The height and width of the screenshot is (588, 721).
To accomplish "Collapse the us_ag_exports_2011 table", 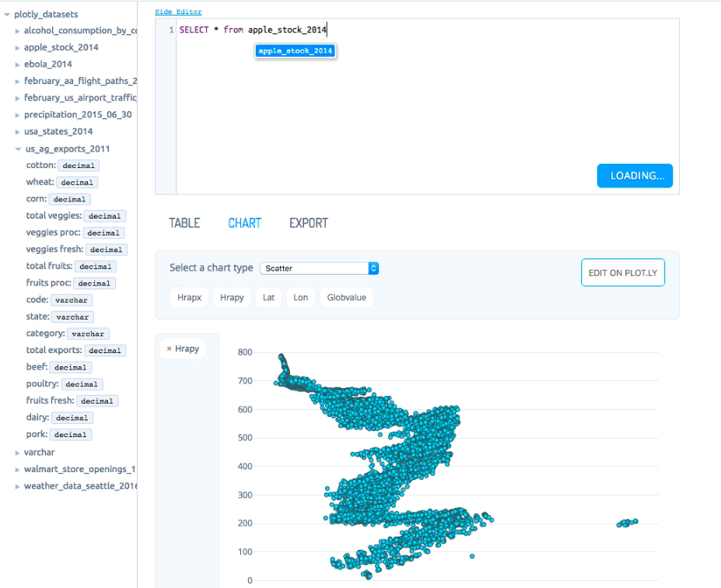I will pos(17,149).
